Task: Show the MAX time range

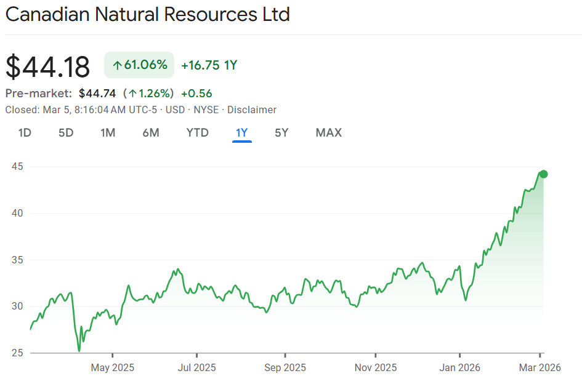Action: tap(328, 132)
